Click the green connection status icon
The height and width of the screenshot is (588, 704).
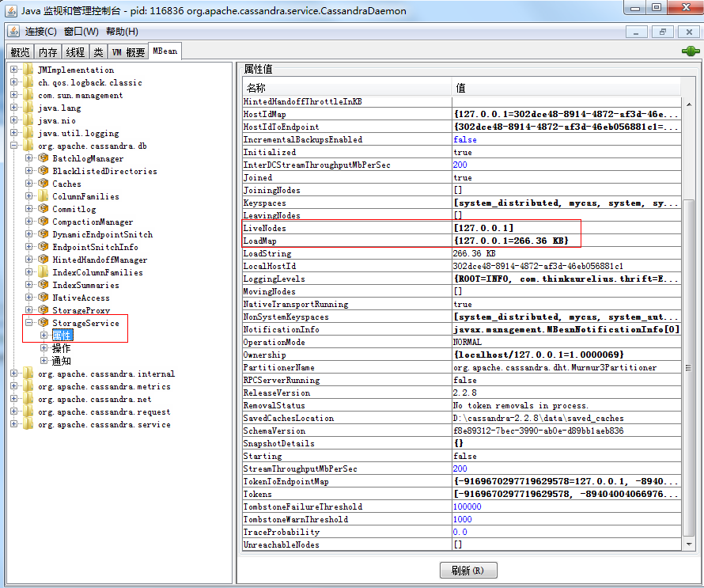pos(691,51)
